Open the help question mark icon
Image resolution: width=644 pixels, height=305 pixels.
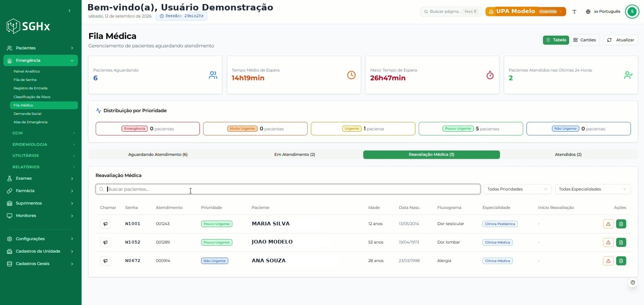[633, 282]
